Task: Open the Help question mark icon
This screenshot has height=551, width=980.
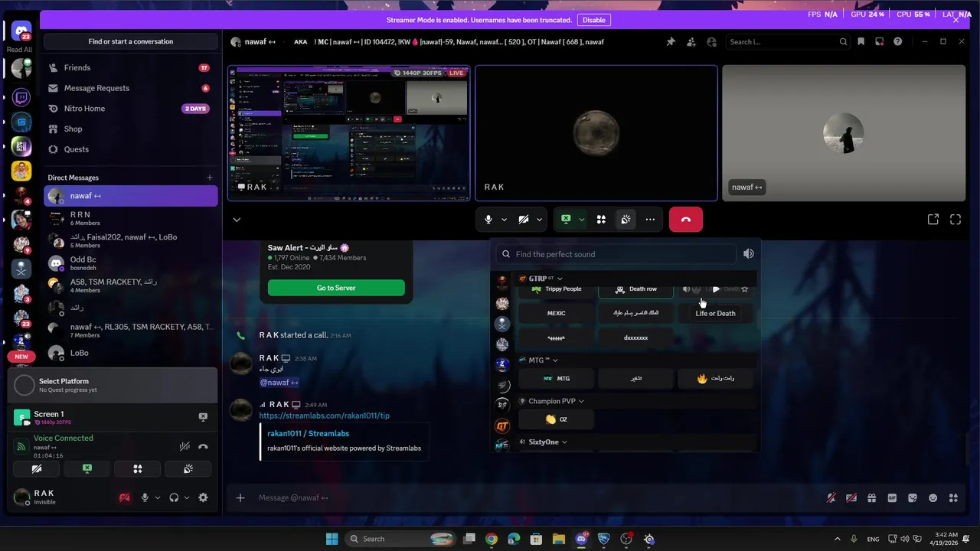Action: (898, 42)
